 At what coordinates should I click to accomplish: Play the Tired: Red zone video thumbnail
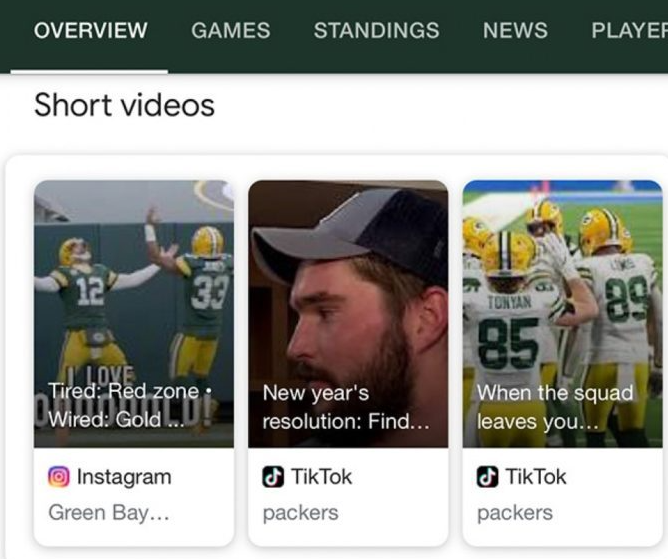click(x=134, y=314)
